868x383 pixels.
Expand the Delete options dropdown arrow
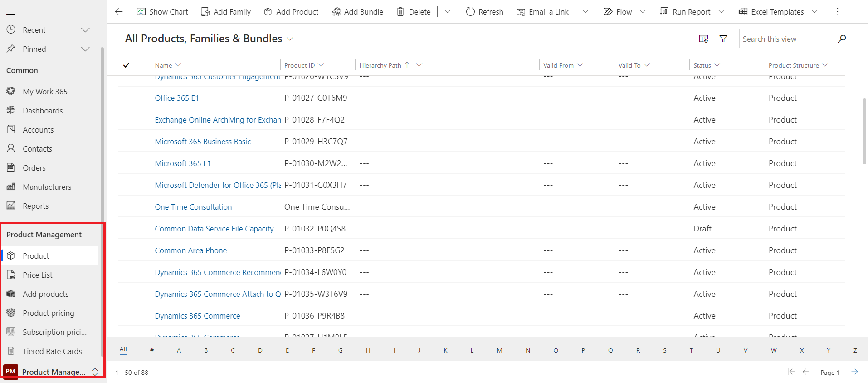tap(448, 12)
